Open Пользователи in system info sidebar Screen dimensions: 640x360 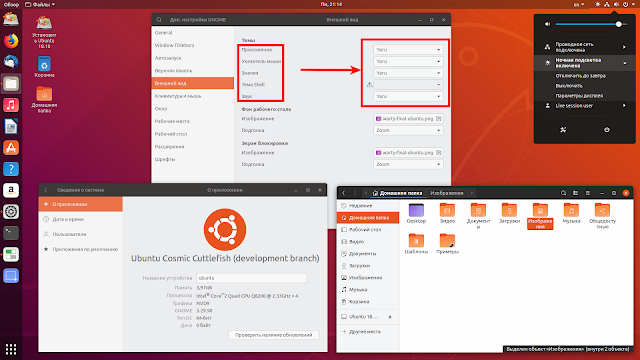80,234
